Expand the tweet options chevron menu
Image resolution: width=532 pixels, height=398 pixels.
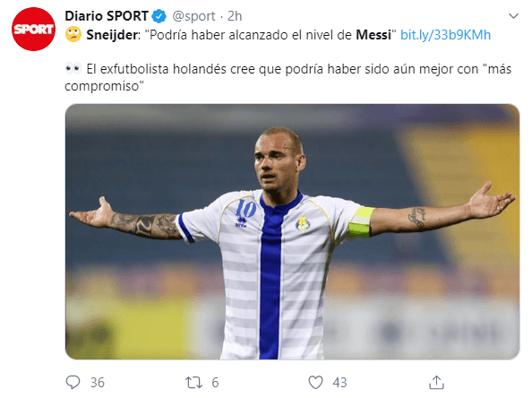pos(513,16)
